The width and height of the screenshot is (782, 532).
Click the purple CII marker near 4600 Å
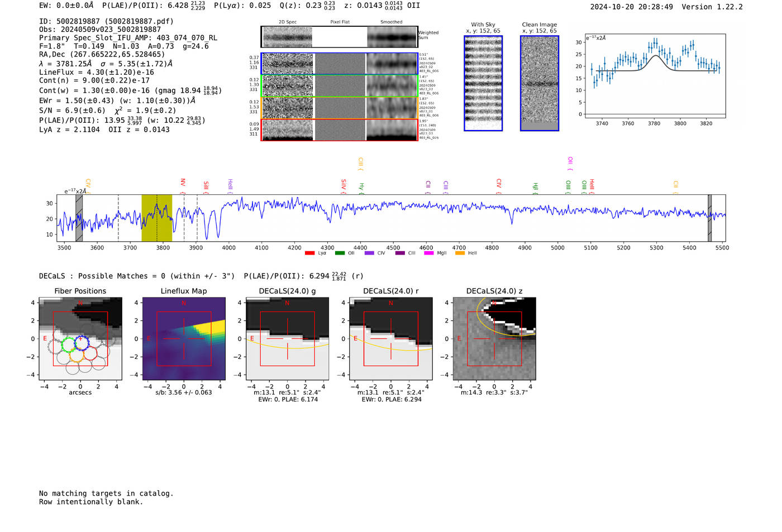428,184
